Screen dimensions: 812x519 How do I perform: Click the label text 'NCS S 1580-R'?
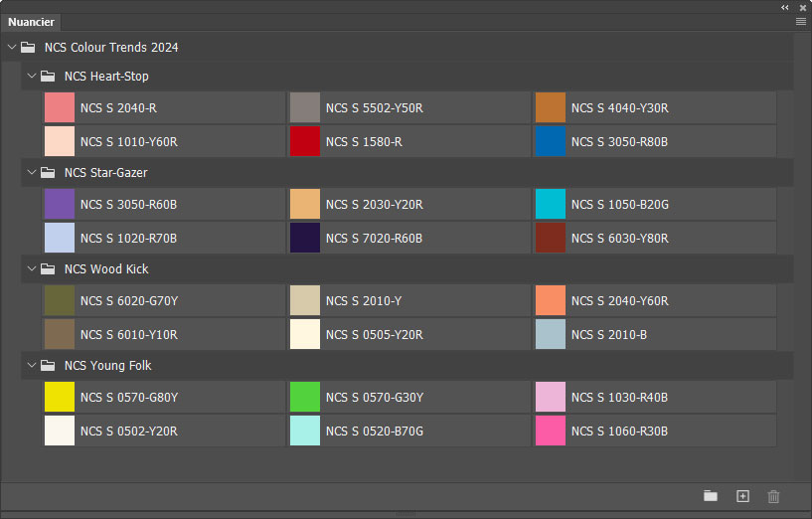(364, 141)
